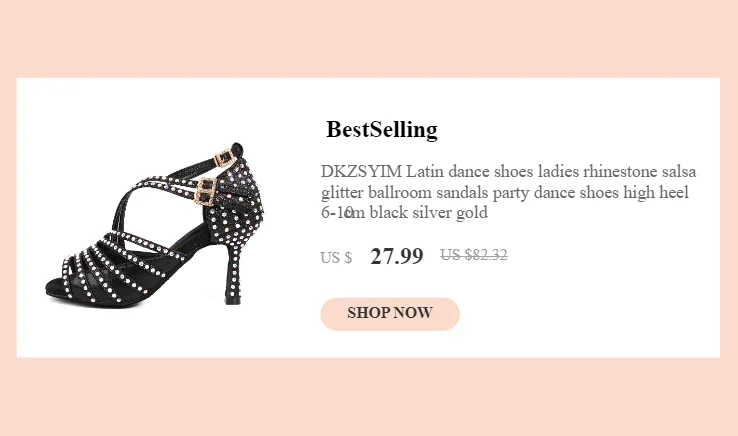Click the crossed-out US $82.32 price
Viewport: 738px width, 436px height.
[473, 255]
